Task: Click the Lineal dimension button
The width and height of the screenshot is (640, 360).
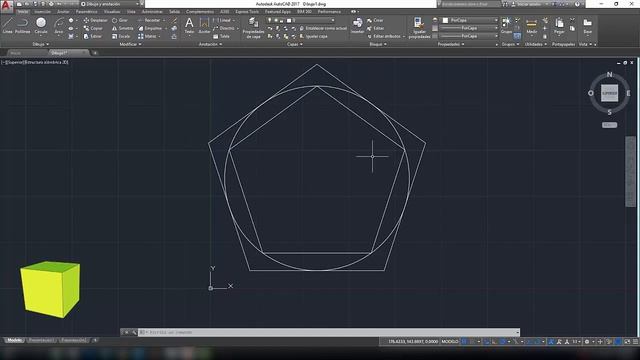Action: pos(222,20)
